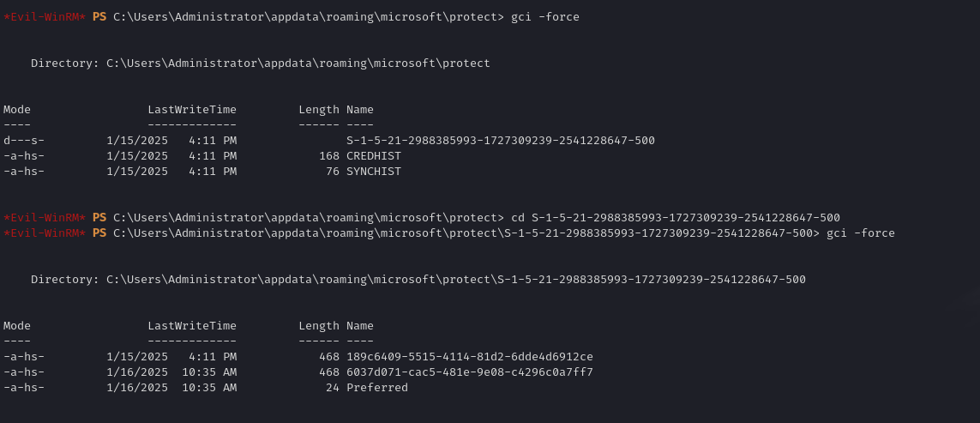The width and height of the screenshot is (980, 423).
Task: Click the SYNCHIST file name
Action: pyautogui.click(x=373, y=172)
